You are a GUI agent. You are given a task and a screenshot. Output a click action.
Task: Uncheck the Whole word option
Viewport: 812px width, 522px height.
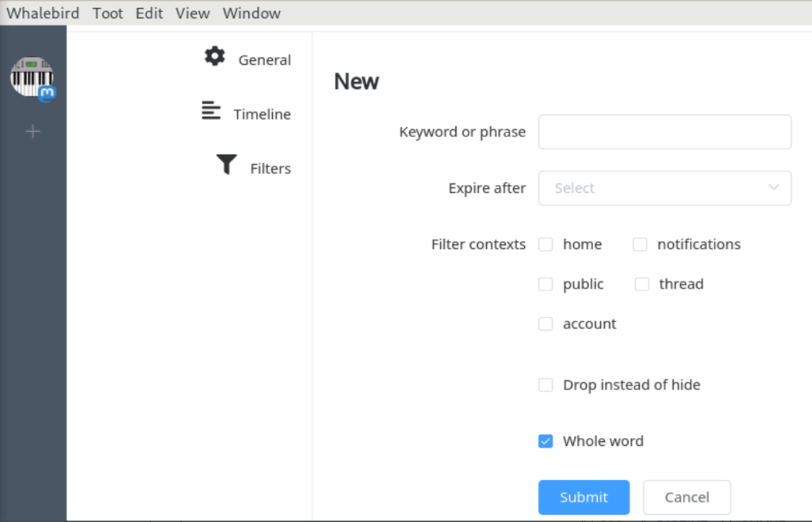546,441
